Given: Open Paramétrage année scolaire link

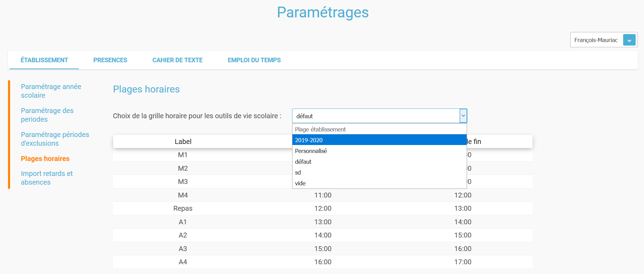Looking at the screenshot, I should [51, 91].
